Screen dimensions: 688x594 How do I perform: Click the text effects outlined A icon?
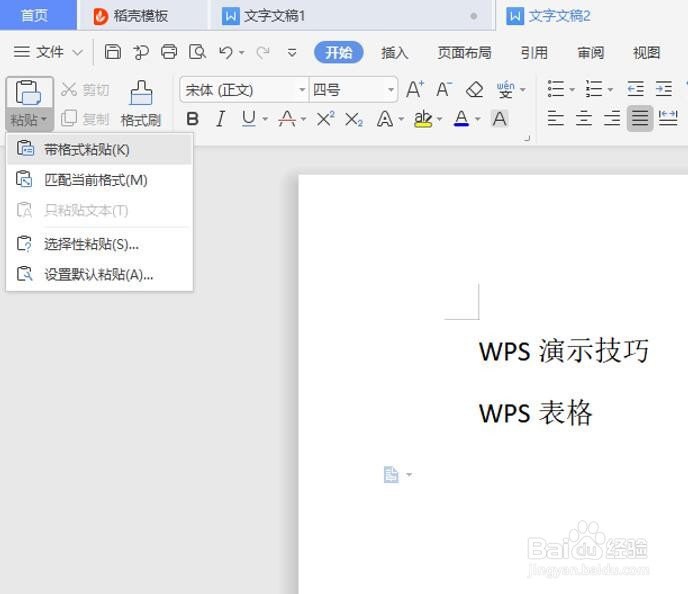tap(385, 119)
